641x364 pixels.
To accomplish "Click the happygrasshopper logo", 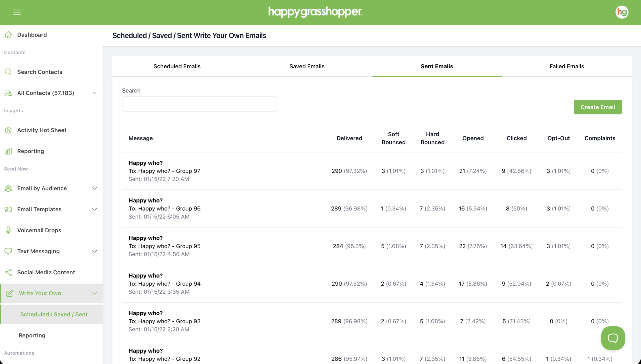I will (x=315, y=12).
